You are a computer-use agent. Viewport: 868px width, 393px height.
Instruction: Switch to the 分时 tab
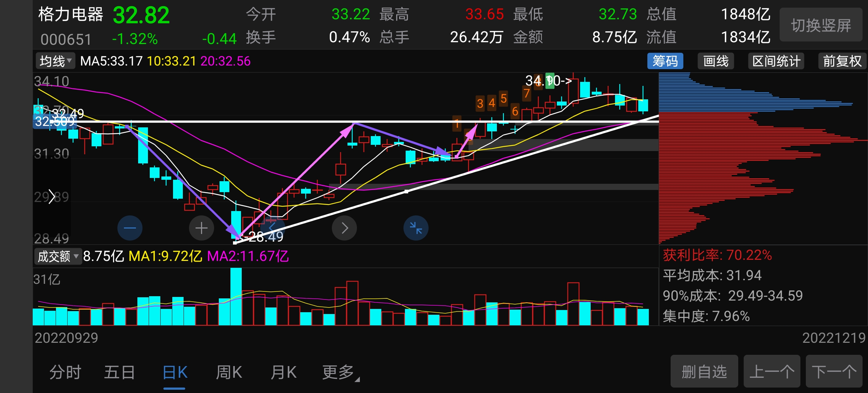(x=65, y=372)
